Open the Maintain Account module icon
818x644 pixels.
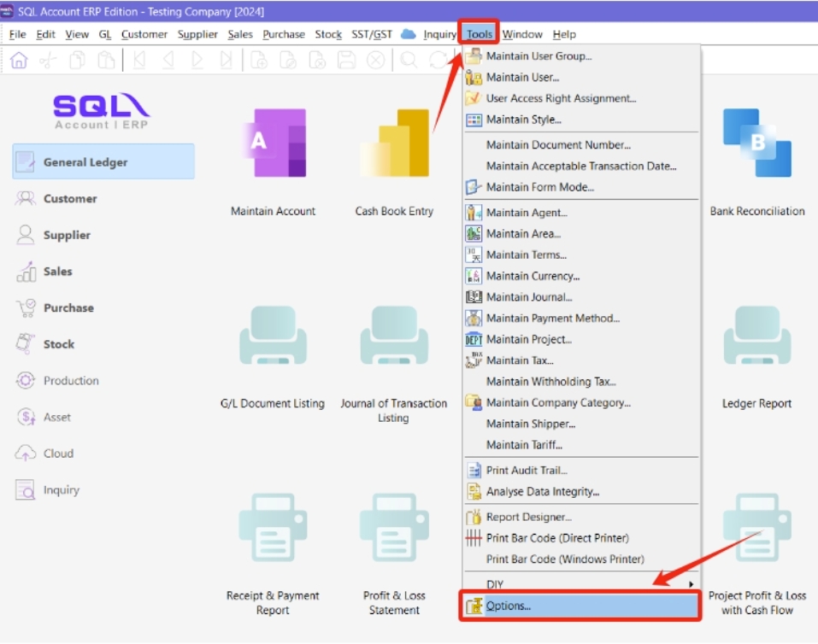[x=273, y=143]
